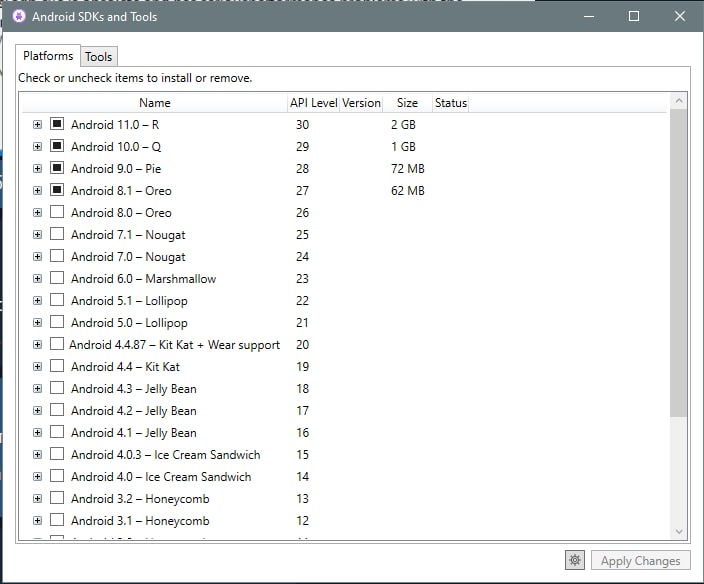704x584 pixels.
Task: Click the gear settings icon beside Apply Changes
Action: (x=575, y=560)
